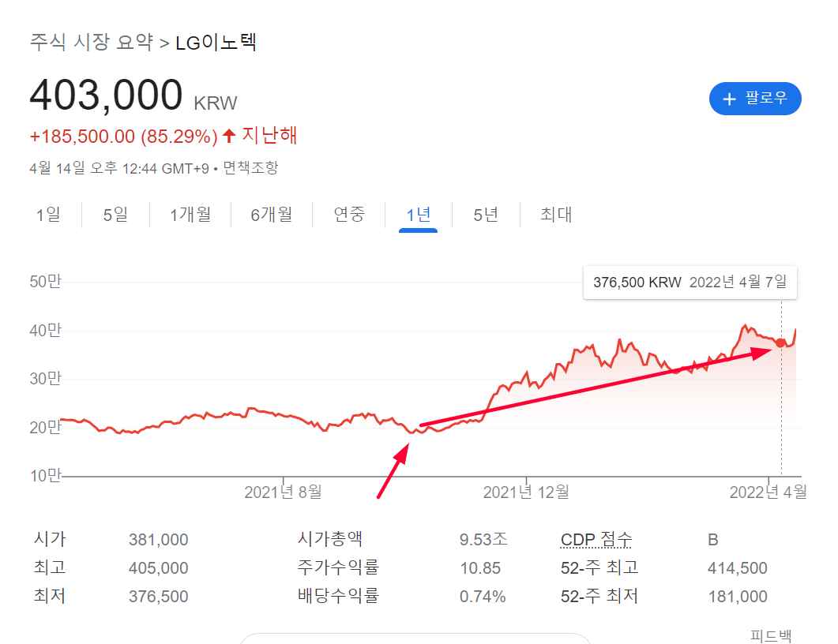Viewport: 838px width, 644px height.
Task: Click the 376,500 KRW chart tooltip
Action: (x=690, y=283)
